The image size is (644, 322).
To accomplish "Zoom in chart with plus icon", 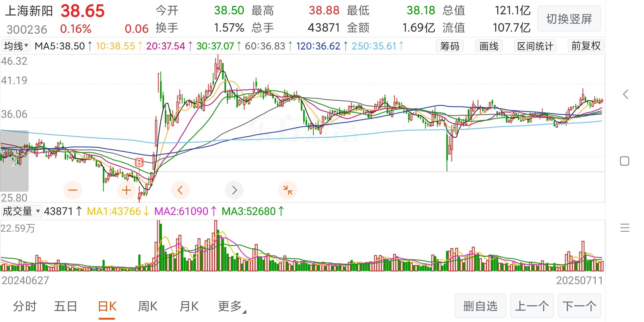I will point(126,190).
